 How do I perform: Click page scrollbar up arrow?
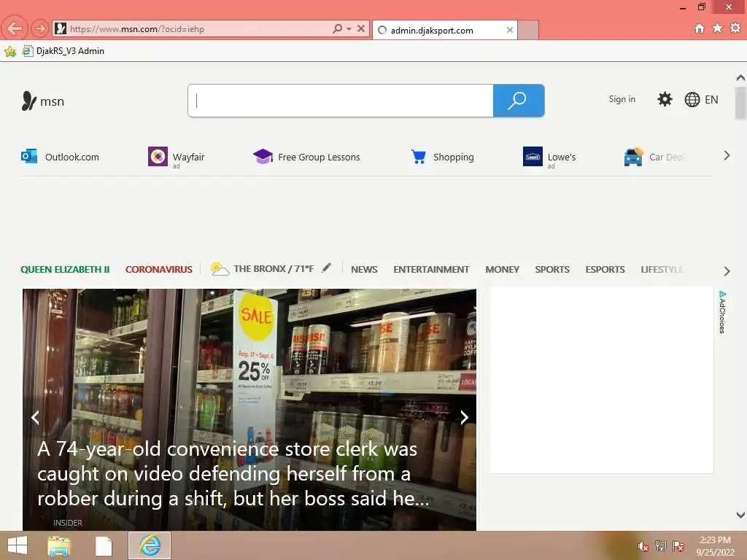click(740, 77)
